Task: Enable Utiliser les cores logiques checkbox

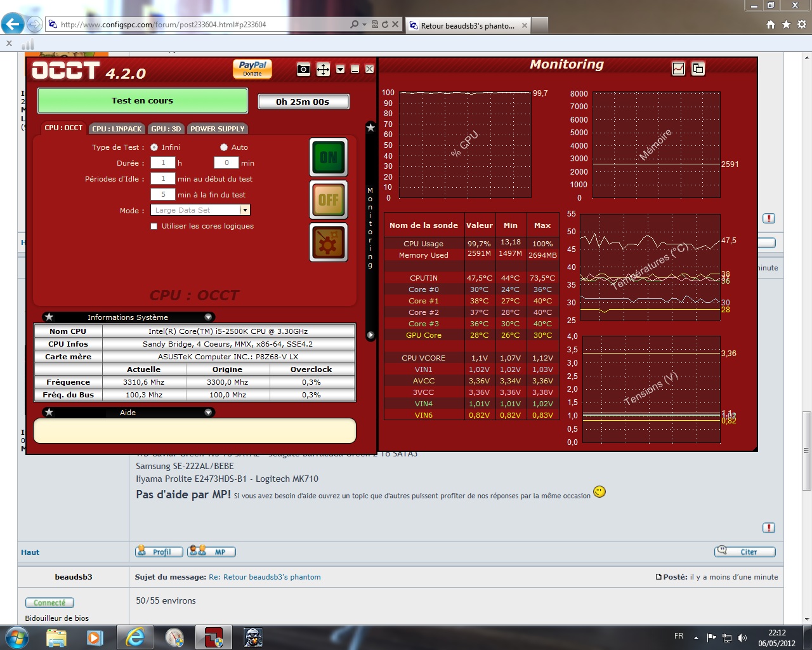Action: click(154, 226)
